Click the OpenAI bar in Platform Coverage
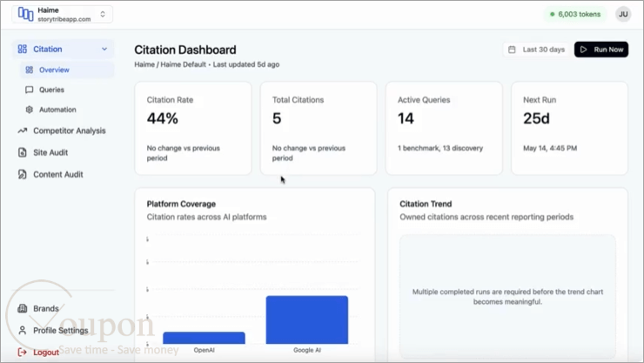Image resolution: width=644 pixels, height=363 pixels. pos(204,338)
